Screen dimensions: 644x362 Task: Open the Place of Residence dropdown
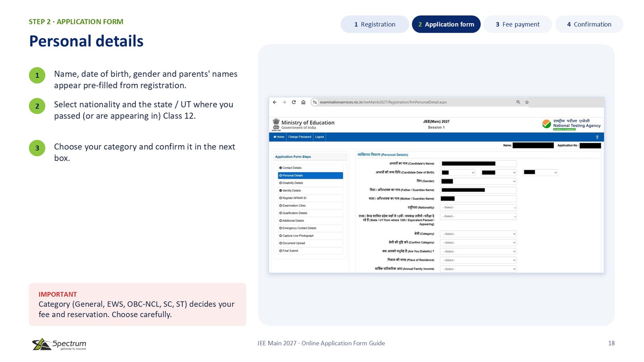click(x=478, y=260)
